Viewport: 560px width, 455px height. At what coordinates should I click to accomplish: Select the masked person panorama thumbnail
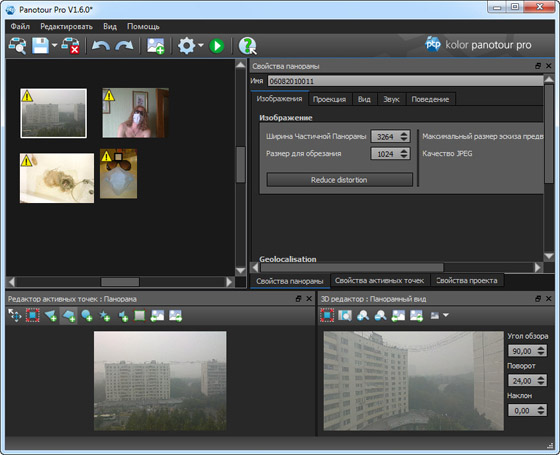coord(136,112)
